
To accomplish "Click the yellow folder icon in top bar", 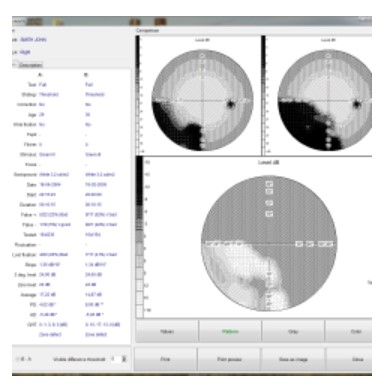I will point(59,22).
